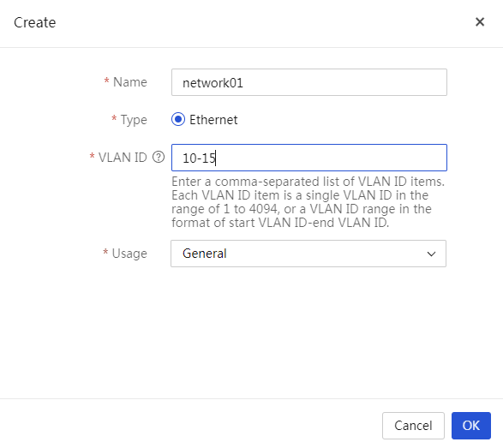Image resolution: width=503 pixels, height=448 pixels.
Task: Click on the 'network01' text in Name
Action: click(x=213, y=83)
